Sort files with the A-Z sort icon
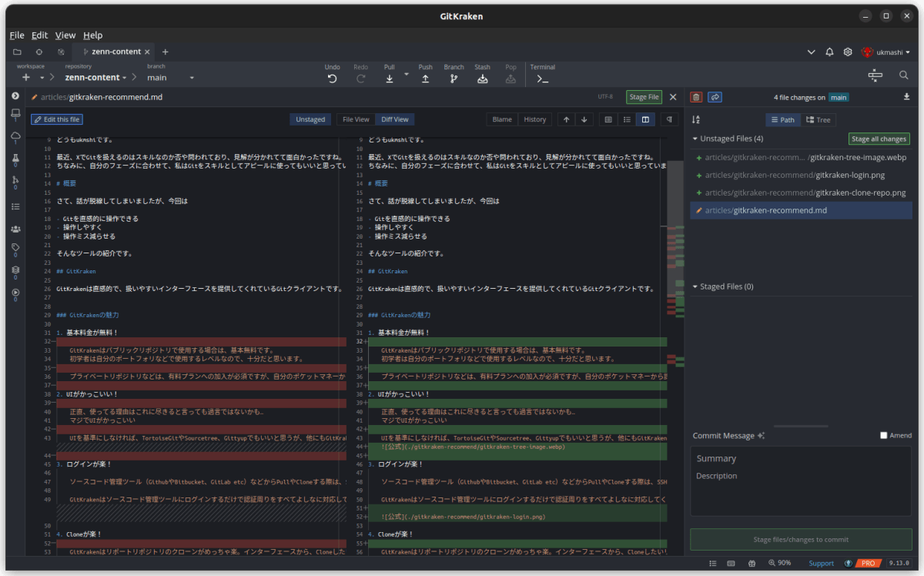 pyautogui.click(x=696, y=119)
